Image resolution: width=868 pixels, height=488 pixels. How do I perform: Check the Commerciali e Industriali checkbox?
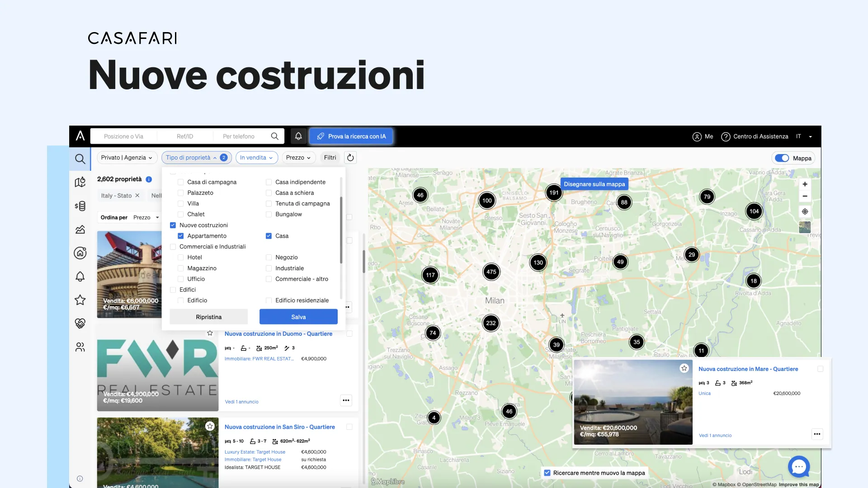[x=173, y=247]
